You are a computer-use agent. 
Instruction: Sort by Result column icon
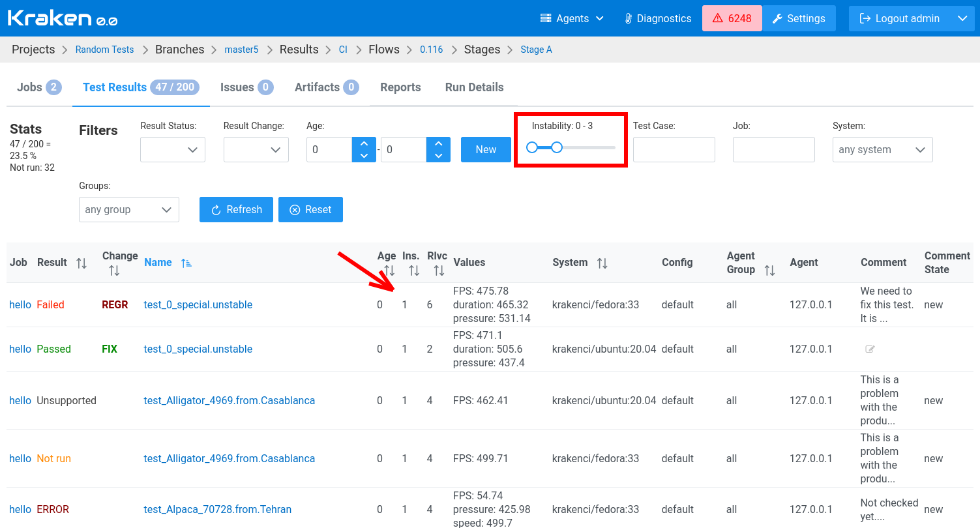pos(82,263)
